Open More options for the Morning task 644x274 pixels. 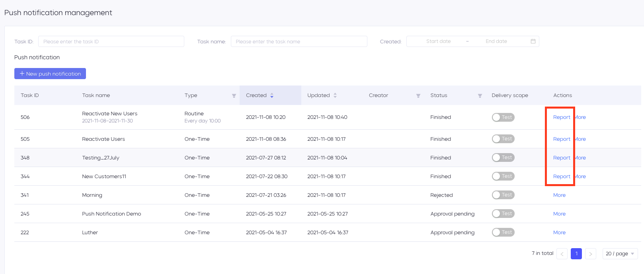click(x=559, y=195)
